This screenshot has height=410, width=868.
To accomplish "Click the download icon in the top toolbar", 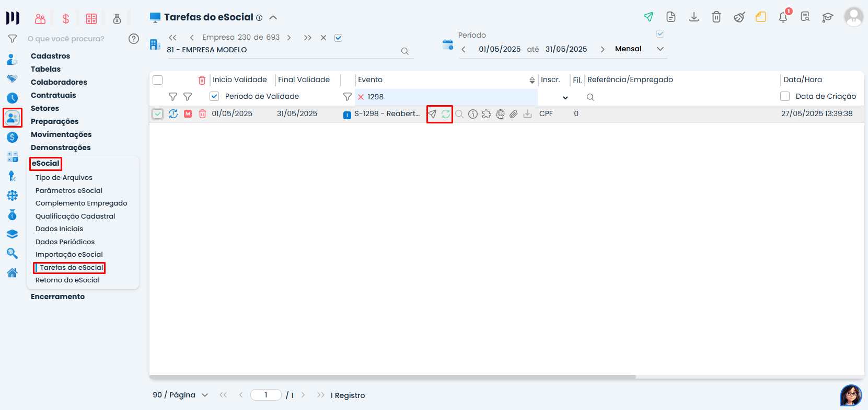I will (x=694, y=17).
